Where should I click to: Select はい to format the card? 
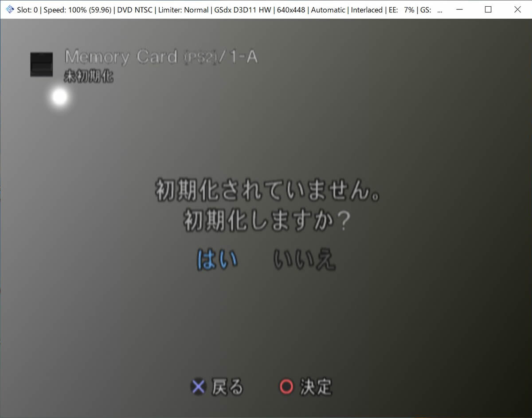click(217, 260)
